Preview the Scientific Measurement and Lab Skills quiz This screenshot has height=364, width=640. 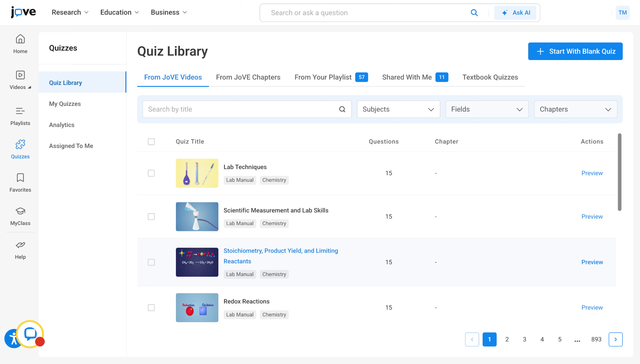(592, 217)
